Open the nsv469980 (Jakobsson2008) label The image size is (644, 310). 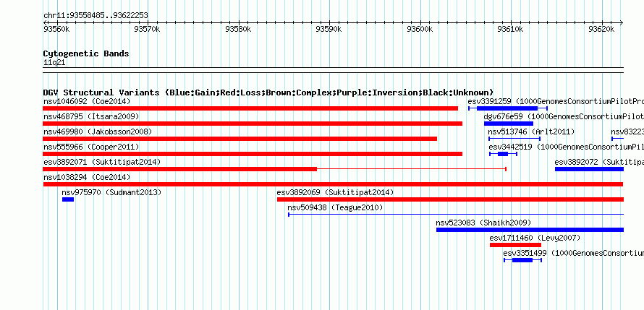[x=98, y=132]
